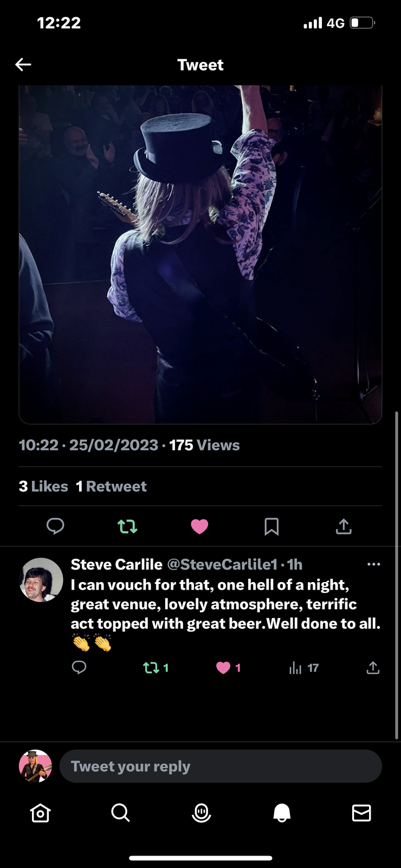This screenshot has height=868, width=401.
Task: Open more options on Steve Carlile's reply
Action: coord(373,564)
